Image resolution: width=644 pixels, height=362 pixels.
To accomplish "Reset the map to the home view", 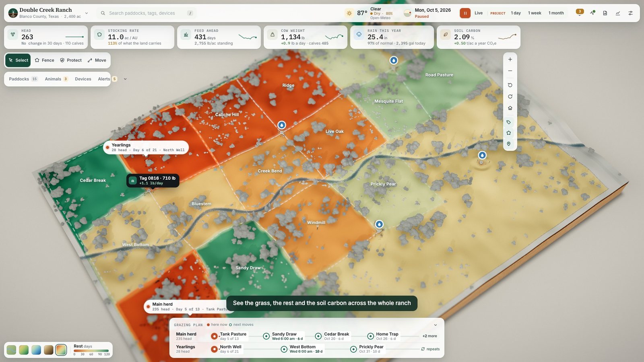I will [x=510, y=108].
